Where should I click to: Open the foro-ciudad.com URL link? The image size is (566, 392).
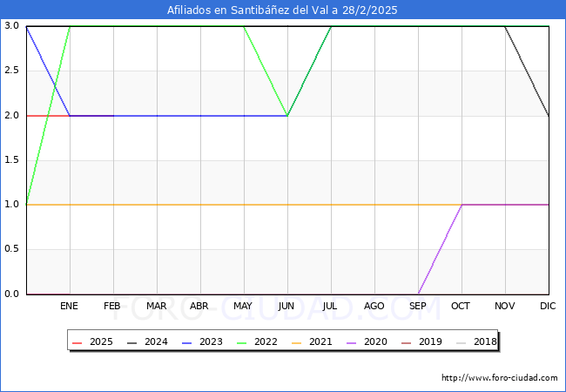[500, 378]
